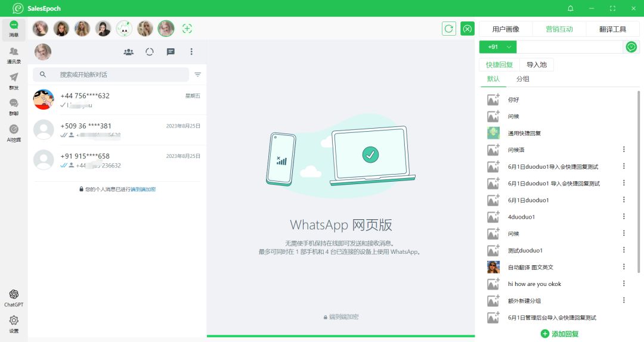
Task: Select the first account avatar in top bar
Action: [x=41, y=29]
